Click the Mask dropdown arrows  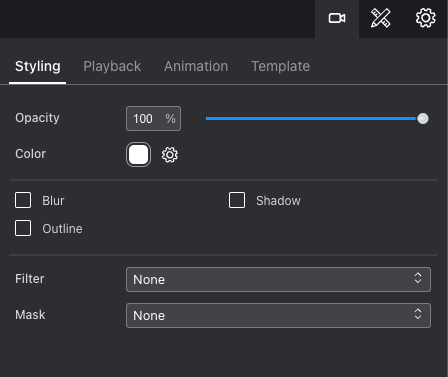418,314
